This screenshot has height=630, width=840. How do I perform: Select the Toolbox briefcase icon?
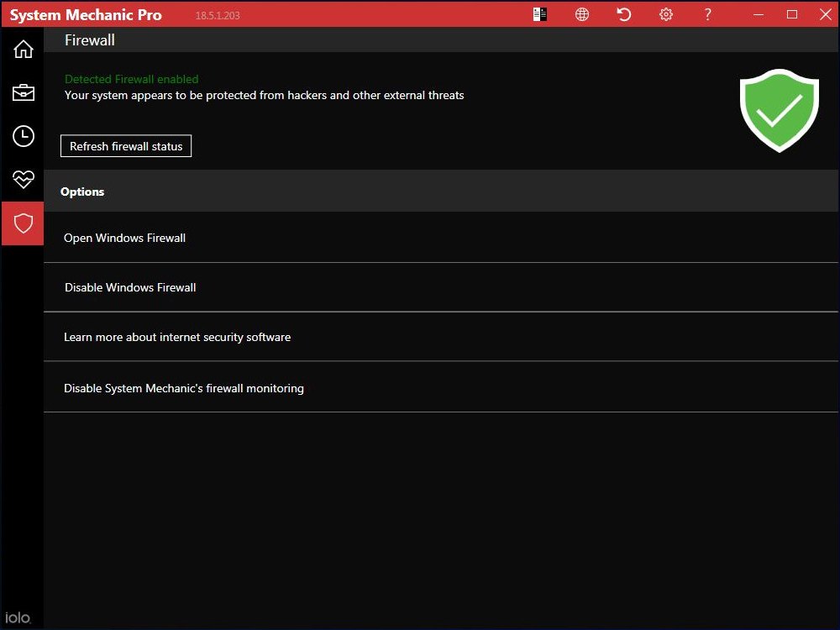click(23, 92)
